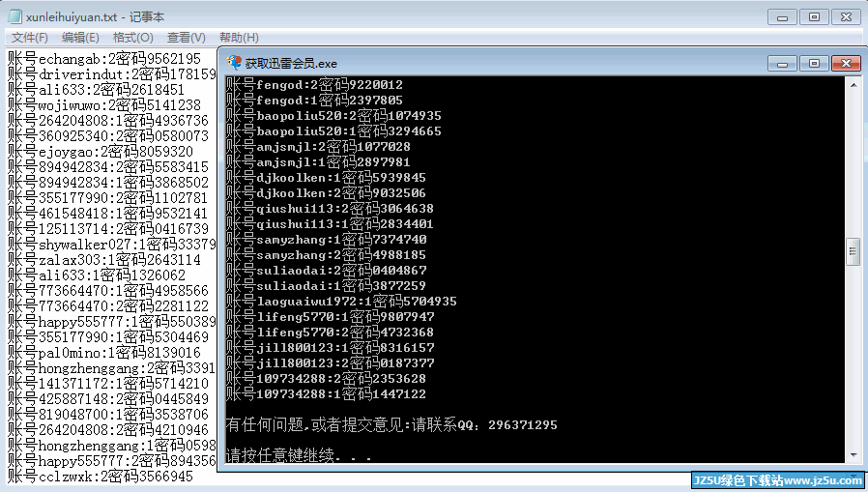Viewport: 868px width, 492px height.
Task: Click the 请按任意键继续 prompt line
Action: point(299,455)
